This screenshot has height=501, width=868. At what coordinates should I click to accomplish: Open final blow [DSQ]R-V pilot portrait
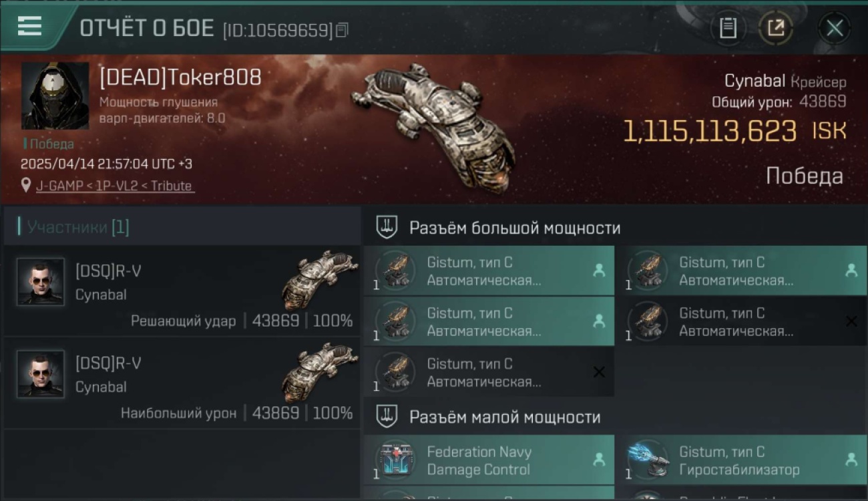coord(41,282)
